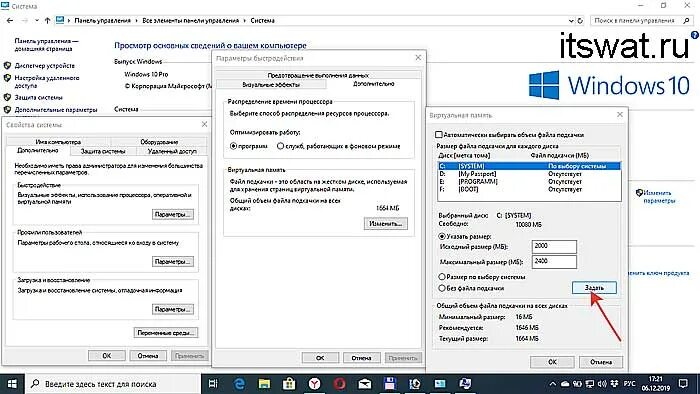
Task: Launch Opera from the taskbar
Action: [339, 384]
